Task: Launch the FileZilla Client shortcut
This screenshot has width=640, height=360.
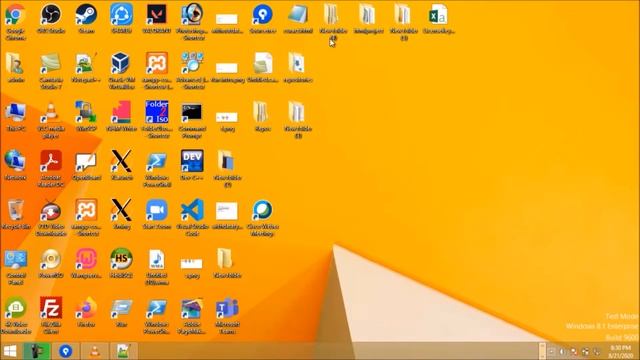Action: [x=51, y=316]
